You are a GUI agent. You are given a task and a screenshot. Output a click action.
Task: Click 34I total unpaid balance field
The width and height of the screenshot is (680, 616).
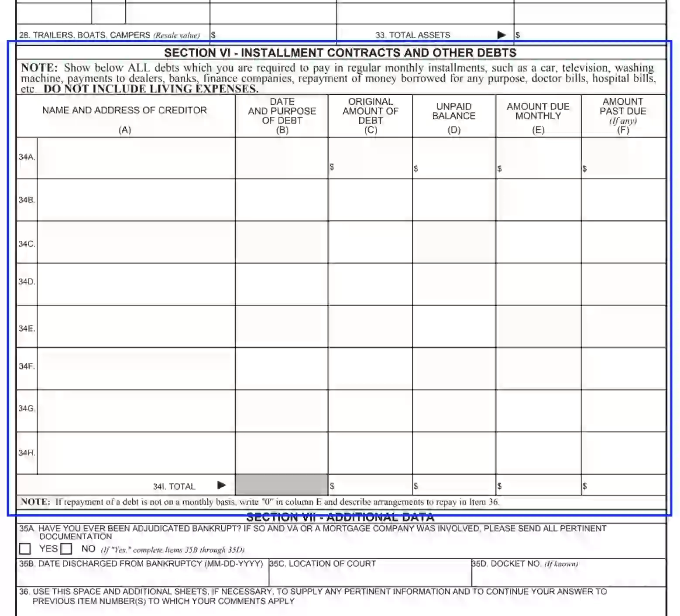coord(454,485)
